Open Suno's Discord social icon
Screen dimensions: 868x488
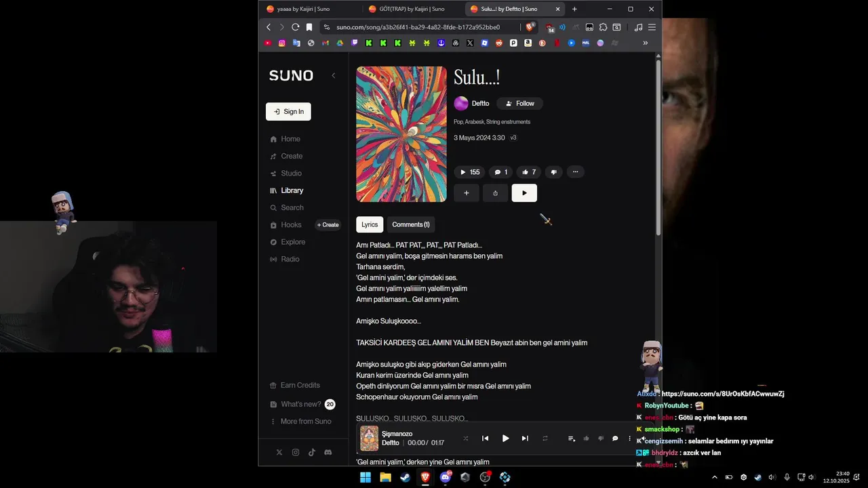328,452
